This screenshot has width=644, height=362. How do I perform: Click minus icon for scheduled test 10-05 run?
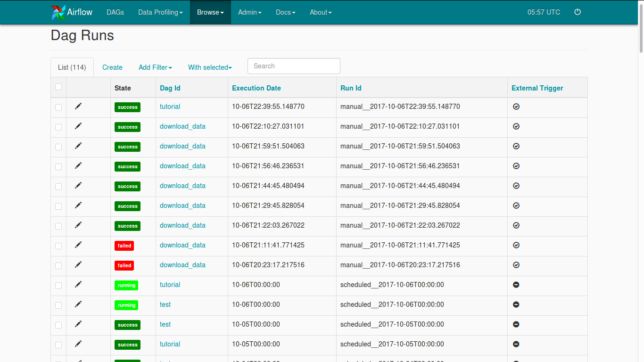pos(516,325)
